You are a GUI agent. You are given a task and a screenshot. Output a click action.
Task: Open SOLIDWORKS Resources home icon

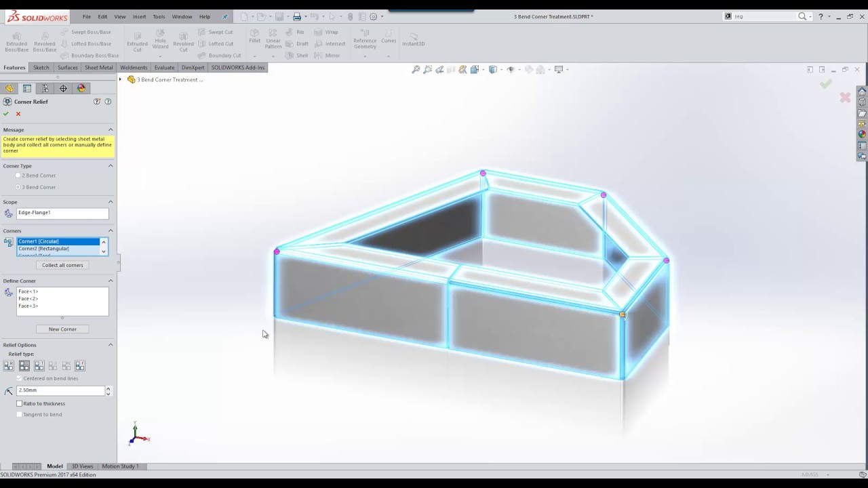(x=862, y=91)
